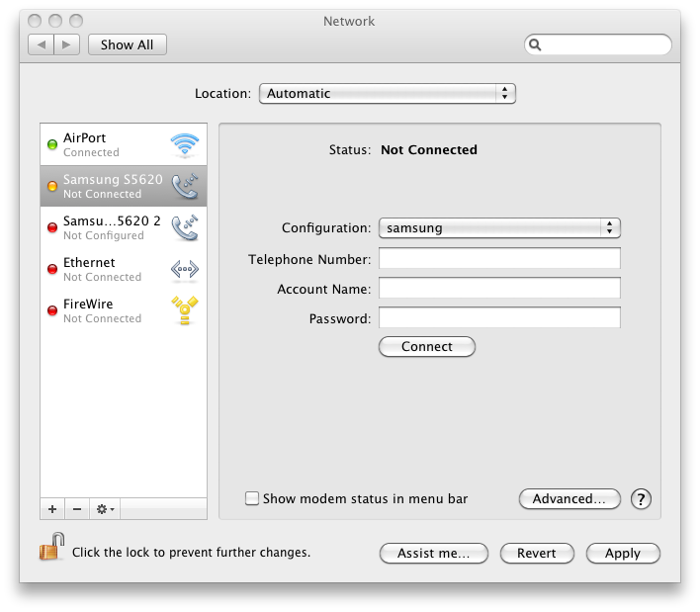
Task: Open the gear action menu
Action: click(x=105, y=509)
